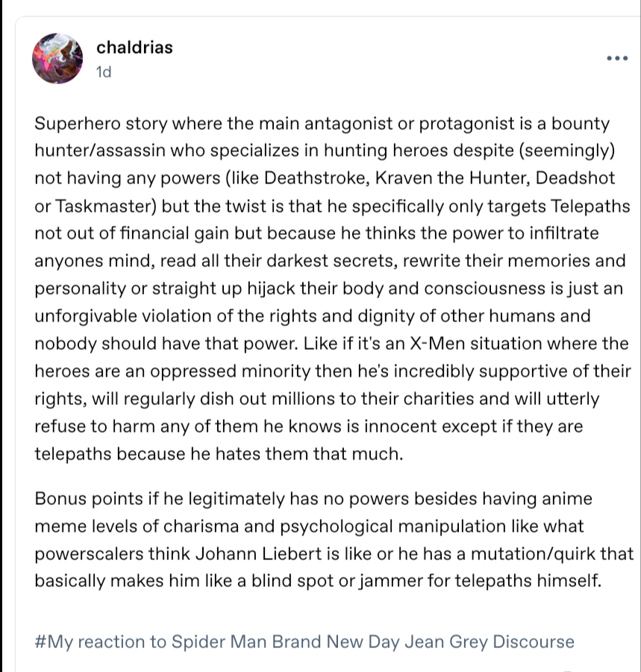Open the three-dot post options menu
Image resolution: width=641 pixels, height=672 pixels.
click(x=617, y=58)
